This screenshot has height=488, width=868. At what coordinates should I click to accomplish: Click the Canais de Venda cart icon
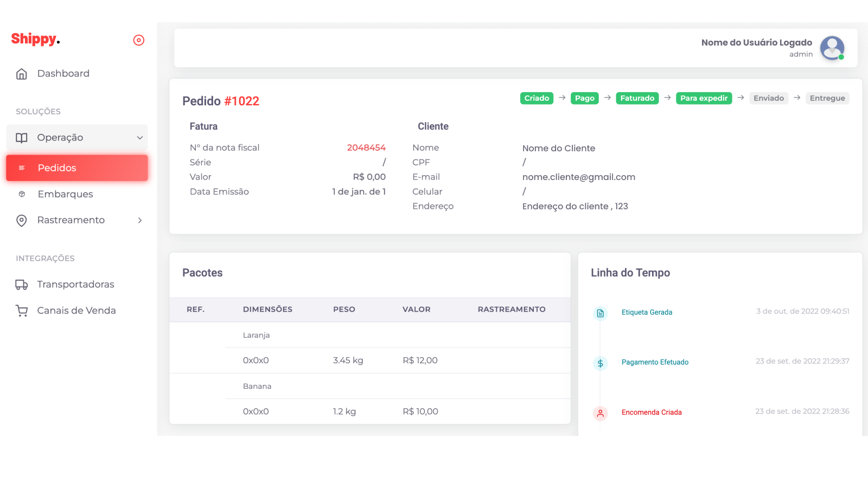22,311
